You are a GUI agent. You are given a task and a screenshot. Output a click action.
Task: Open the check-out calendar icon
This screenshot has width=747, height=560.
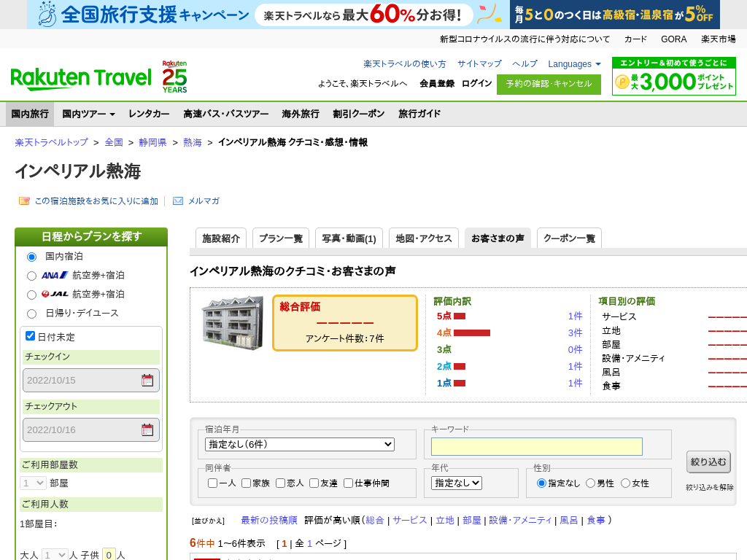click(x=147, y=429)
